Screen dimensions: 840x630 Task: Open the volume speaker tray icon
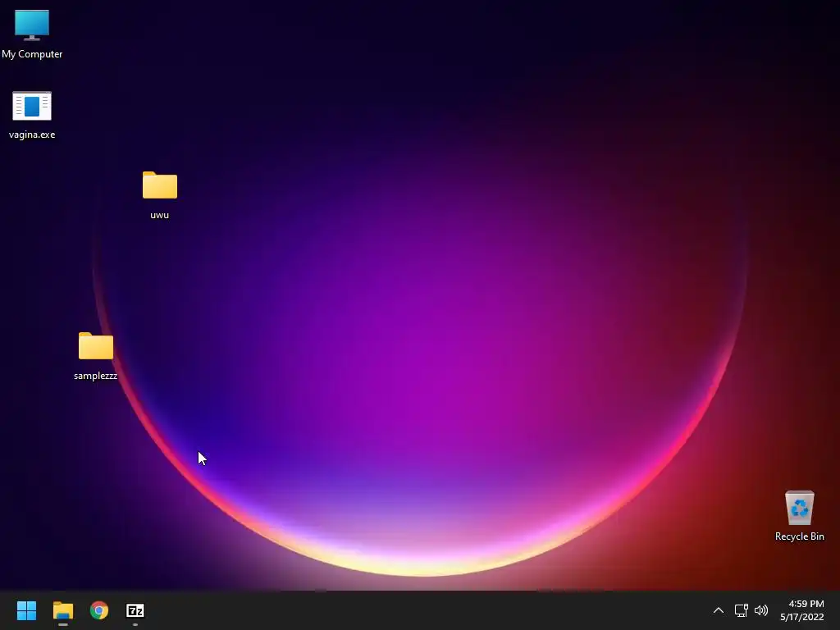pyautogui.click(x=760, y=610)
